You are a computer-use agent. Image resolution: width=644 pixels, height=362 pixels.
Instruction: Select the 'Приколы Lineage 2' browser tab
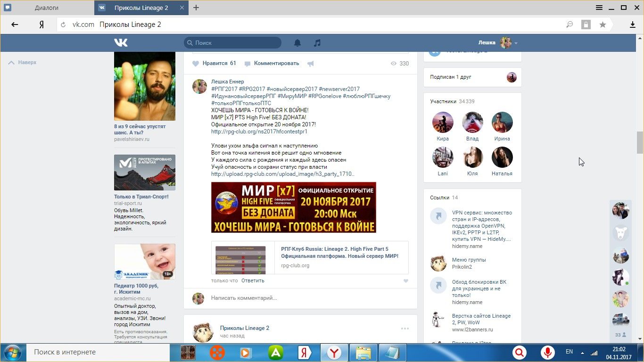pyautogui.click(x=141, y=8)
